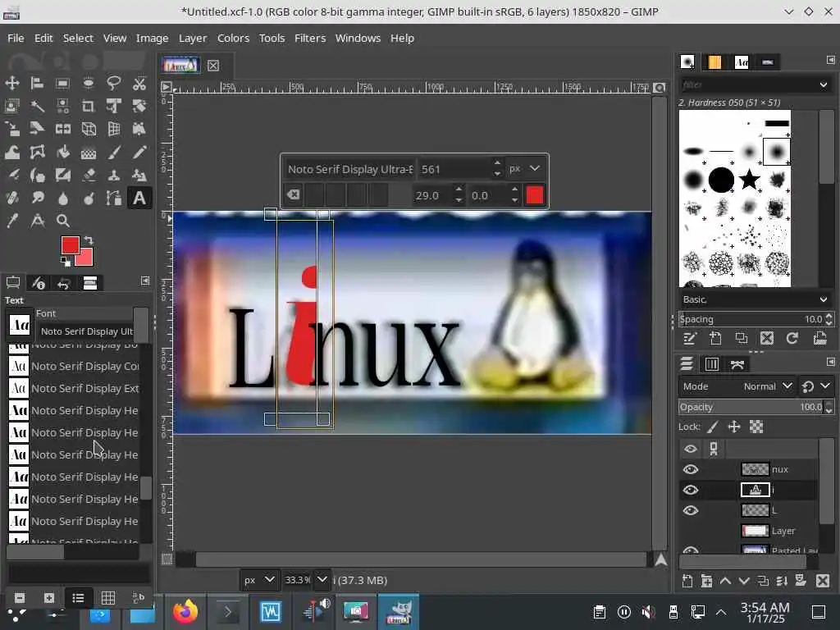Image resolution: width=840 pixels, height=630 pixels.
Task: Toggle lock alpha channel
Action: (x=756, y=427)
